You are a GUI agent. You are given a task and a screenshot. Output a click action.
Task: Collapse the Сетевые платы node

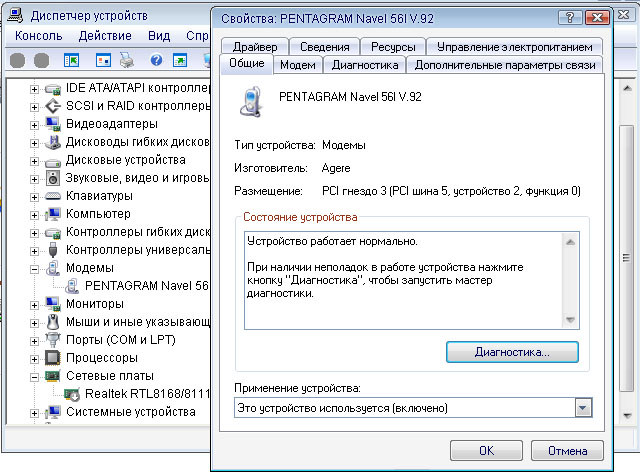(x=34, y=377)
